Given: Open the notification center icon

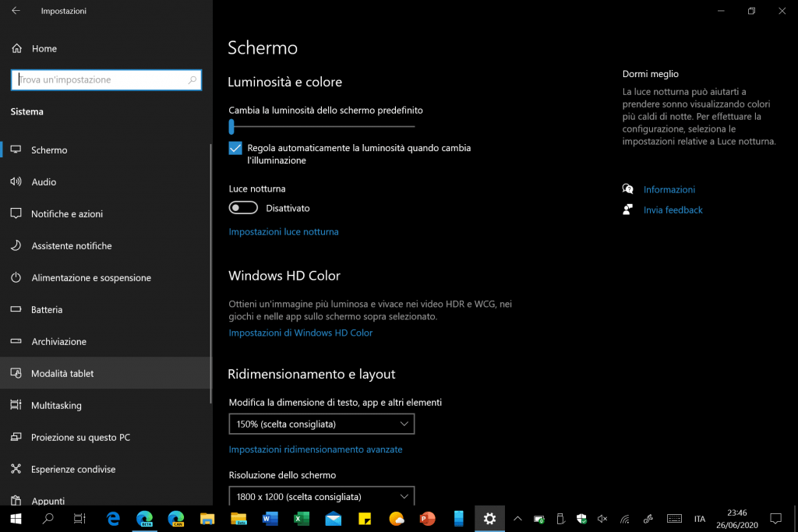Looking at the screenshot, I should pyautogui.click(x=775, y=519).
